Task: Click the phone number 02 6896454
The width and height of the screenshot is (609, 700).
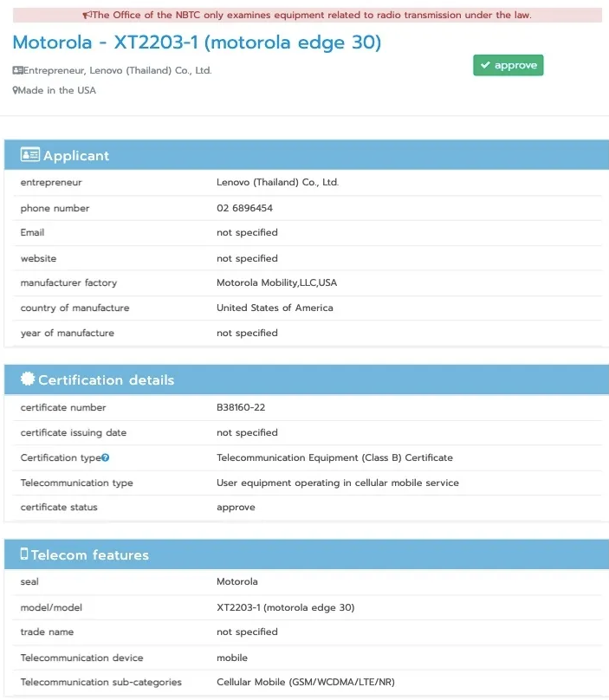Action: (244, 208)
